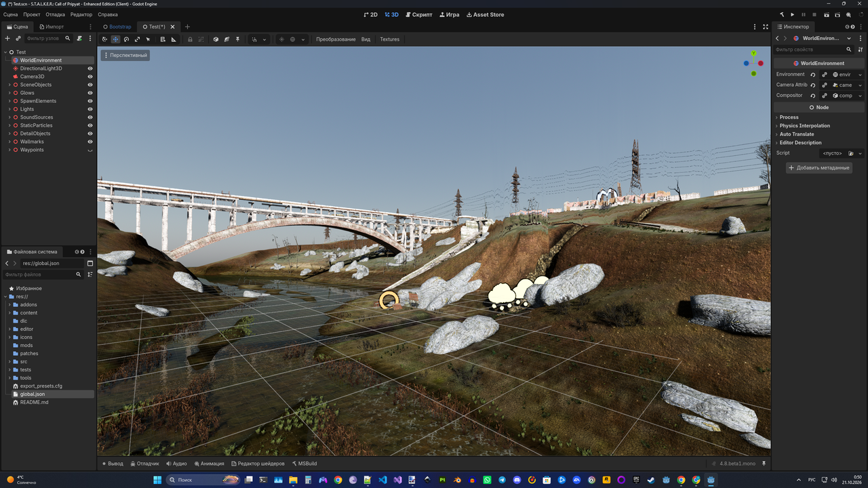Click the Movie Maker mode icon
This screenshot has height=488, width=868.
click(x=848, y=14)
